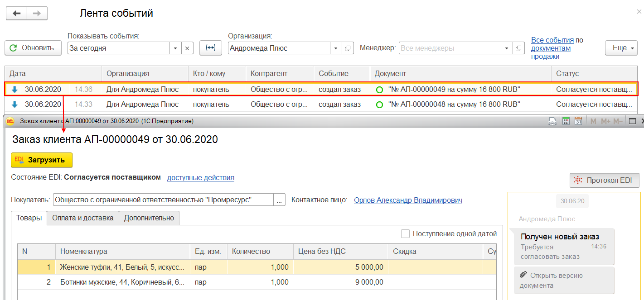644x300 pixels.
Task: Click the period selection arrows button
Action: [x=210, y=48]
